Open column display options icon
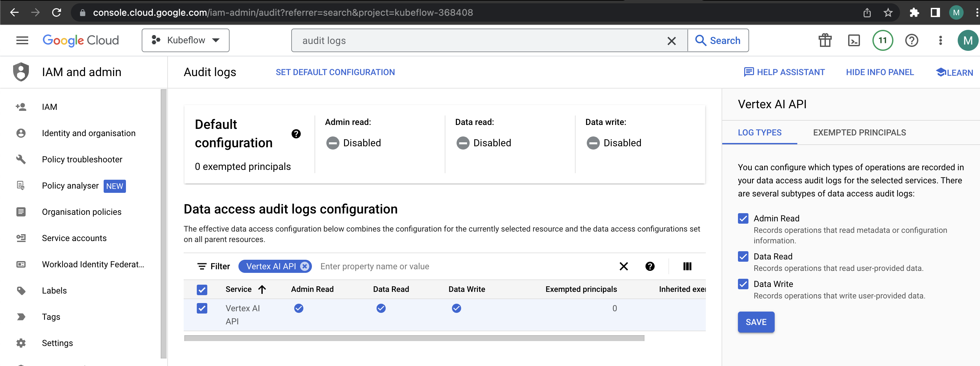980x366 pixels. pyautogui.click(x=687, y=266)
